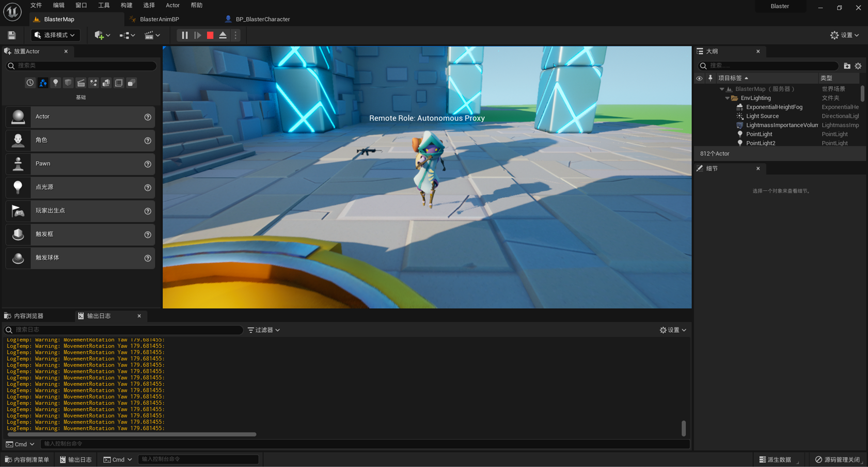This screenshot has width=868, height=467.
Task: Select the Pawn item in Place Actors
Action: tap(80, 164)
